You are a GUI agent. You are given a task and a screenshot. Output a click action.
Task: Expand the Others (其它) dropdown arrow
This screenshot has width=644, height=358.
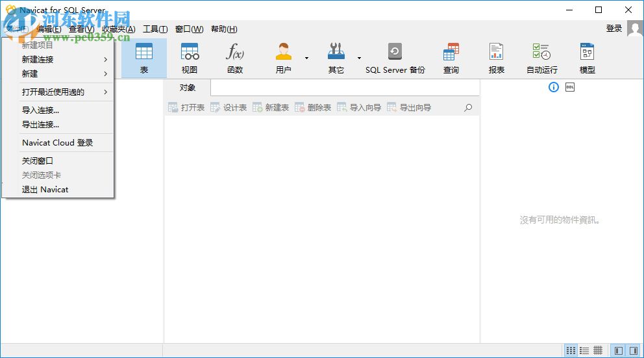click(359, 58)
